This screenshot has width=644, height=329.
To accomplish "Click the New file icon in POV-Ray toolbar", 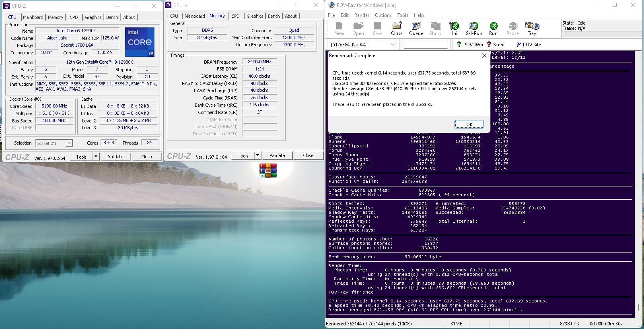I will pyautogui.click(x=339, y=26).
